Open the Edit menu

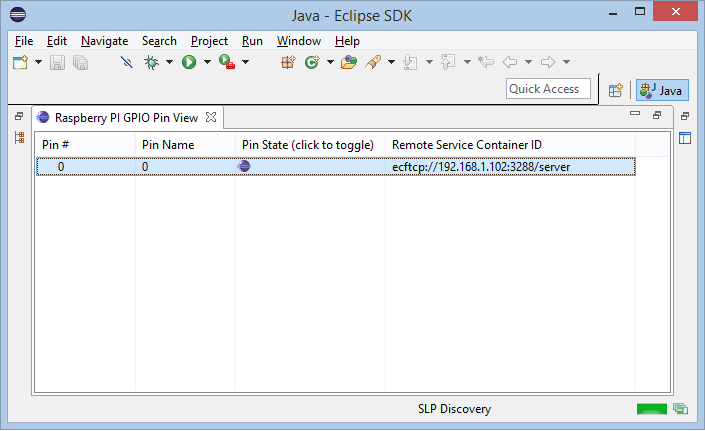tap(57, 41)
